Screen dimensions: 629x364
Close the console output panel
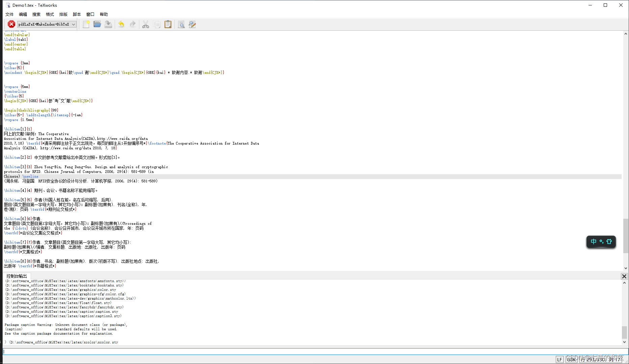624,276
